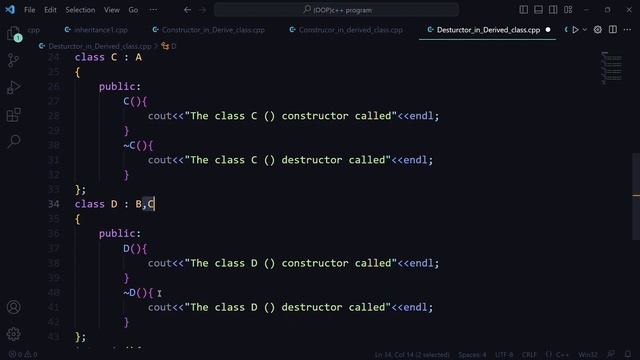This screenshot has height=360, width=640.
Task: Click the file name in the breadcrumb
Action: (100, 47)
